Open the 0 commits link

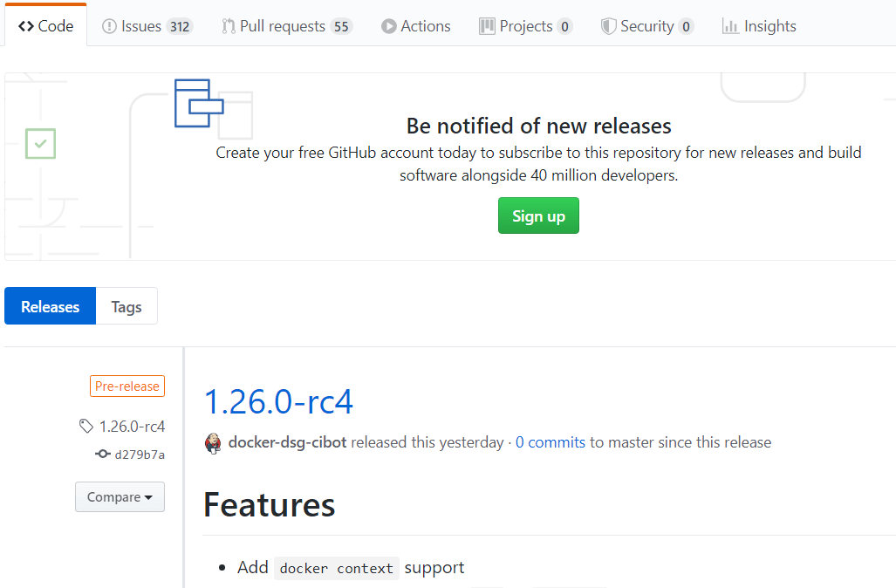click(x=551, y=442)
